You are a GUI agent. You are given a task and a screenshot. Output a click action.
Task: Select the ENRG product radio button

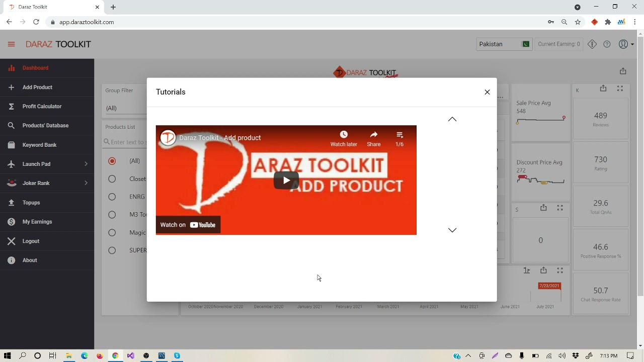(112, 197)
